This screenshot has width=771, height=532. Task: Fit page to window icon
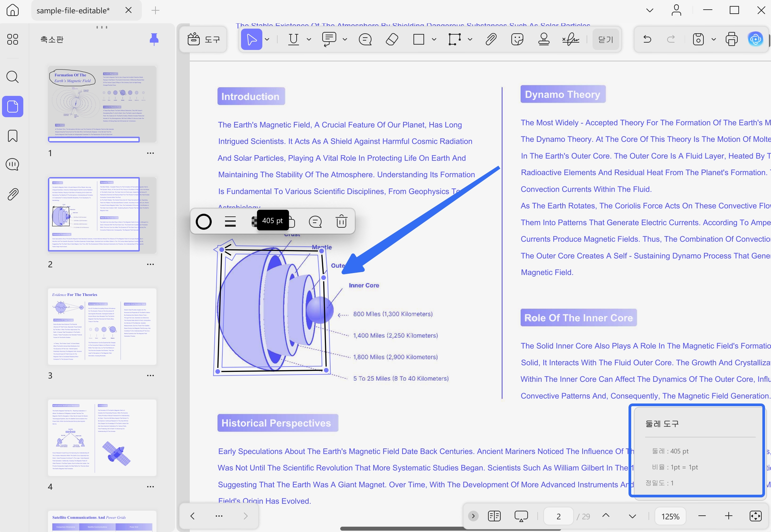[x=756, y=516]
